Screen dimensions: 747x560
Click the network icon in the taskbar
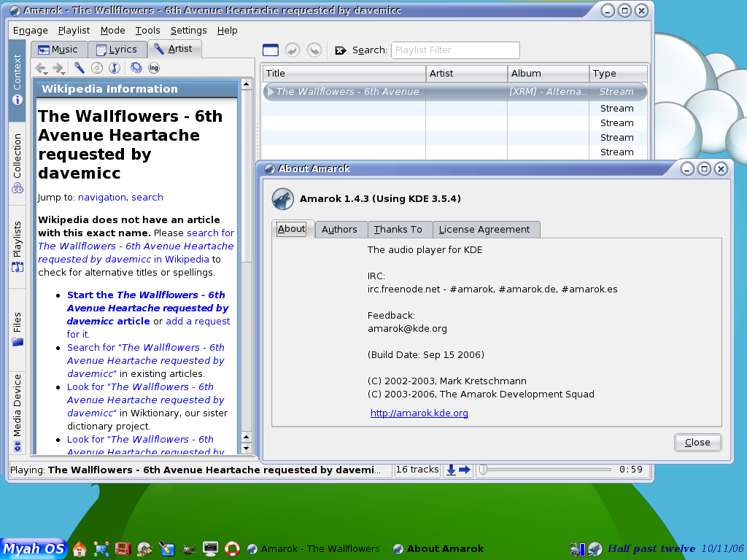point(101,548)
